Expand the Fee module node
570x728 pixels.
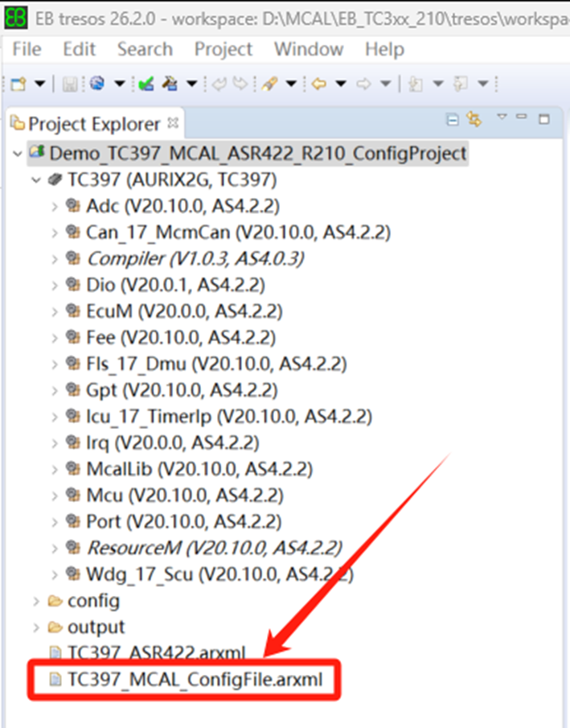coord(55,338)
